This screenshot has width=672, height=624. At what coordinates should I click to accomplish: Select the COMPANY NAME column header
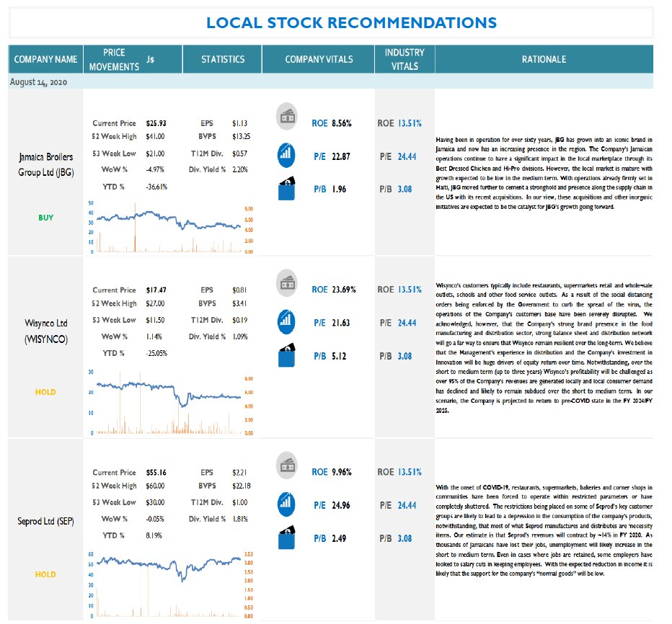pyautogui.click(x=45, y=59)
